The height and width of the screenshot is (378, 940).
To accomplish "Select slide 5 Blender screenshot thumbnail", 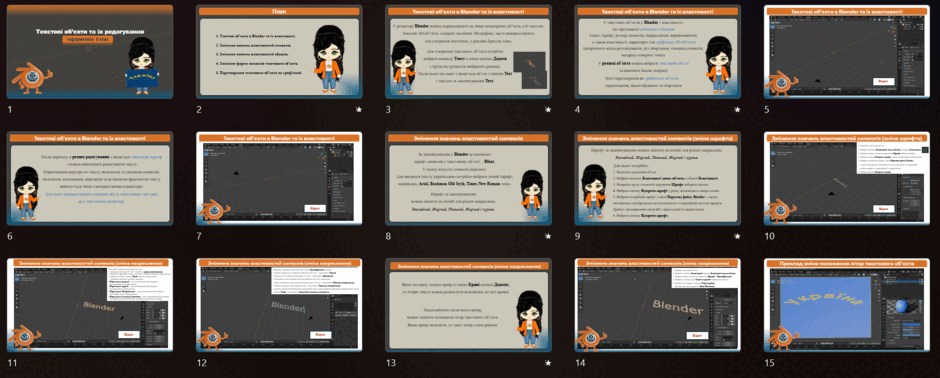I will [847, 52].
